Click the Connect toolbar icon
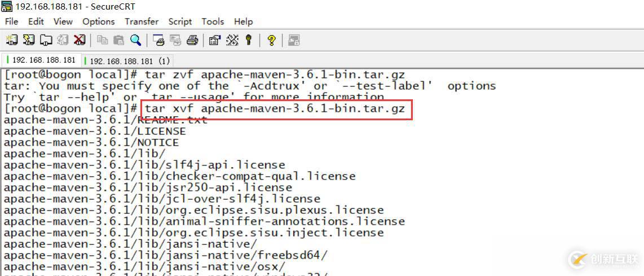The width and height of the screenshot is (644, 276). coord(11,40)
